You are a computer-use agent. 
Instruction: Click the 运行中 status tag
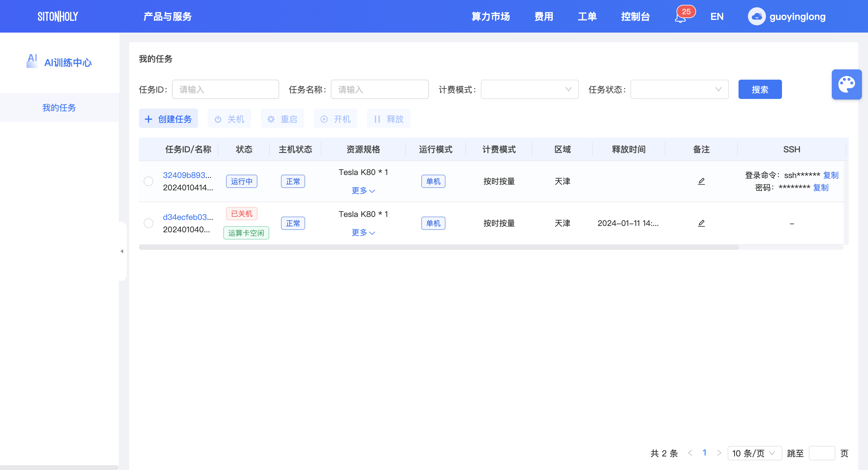242,182
